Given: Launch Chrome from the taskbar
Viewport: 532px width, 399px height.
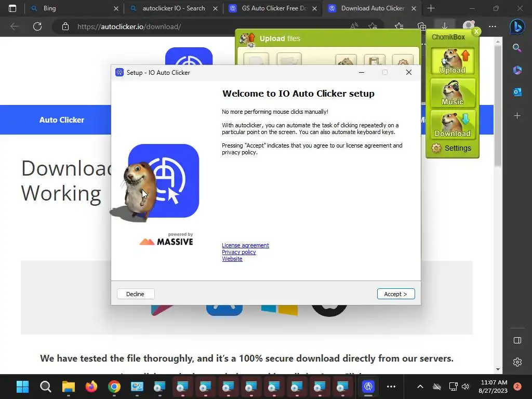Looking at the screenshot, I should pos(114,387).
